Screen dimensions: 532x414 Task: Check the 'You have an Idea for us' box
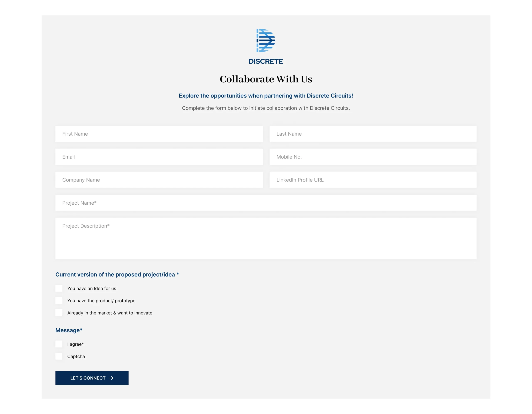pyautogui.click(x=59, y=288)
